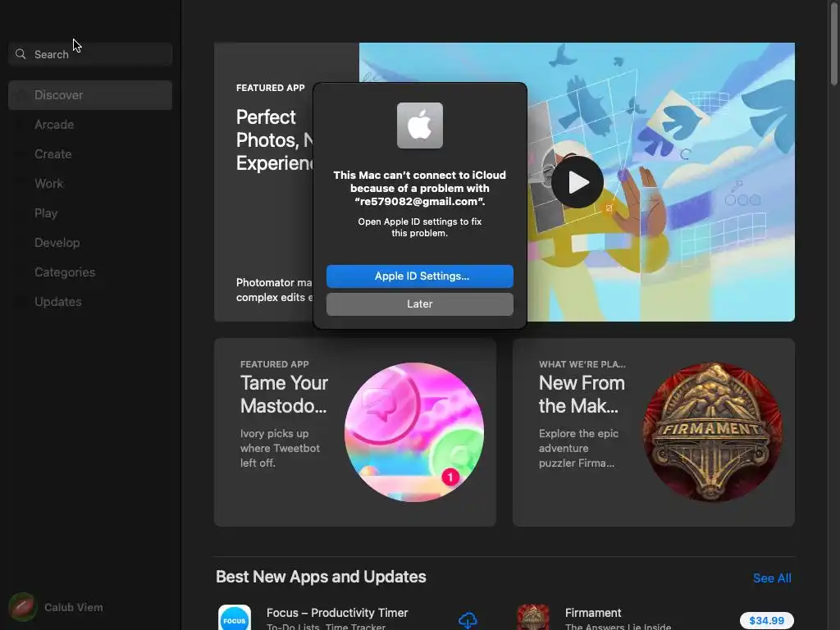Open the Create section

click(x=53, y=153)
